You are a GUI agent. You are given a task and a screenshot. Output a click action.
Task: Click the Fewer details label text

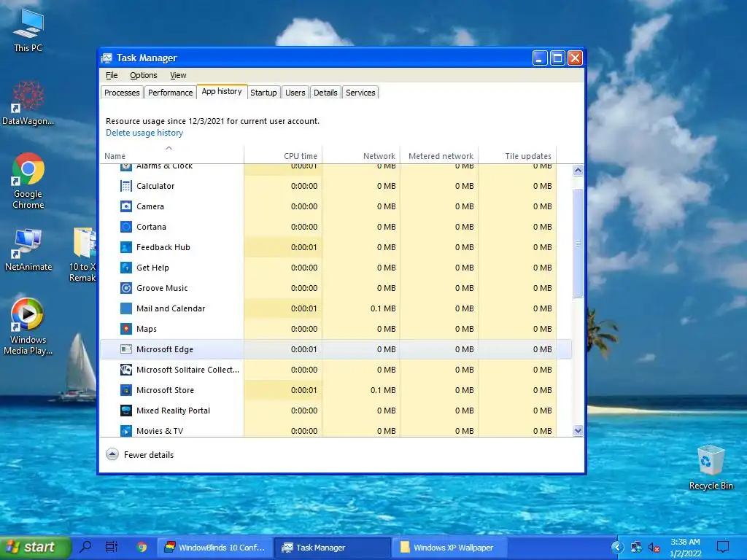pyautogui.click(x=149, y=455)
